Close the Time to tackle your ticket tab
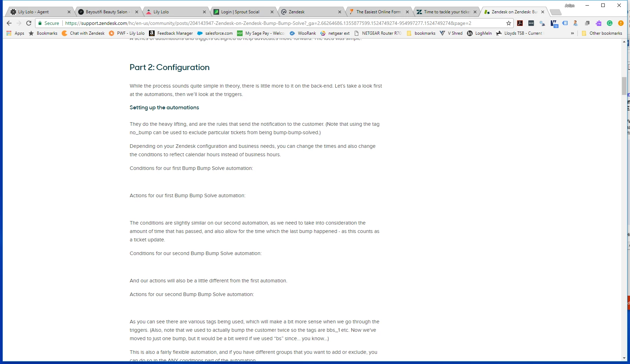 pos(475,12)
